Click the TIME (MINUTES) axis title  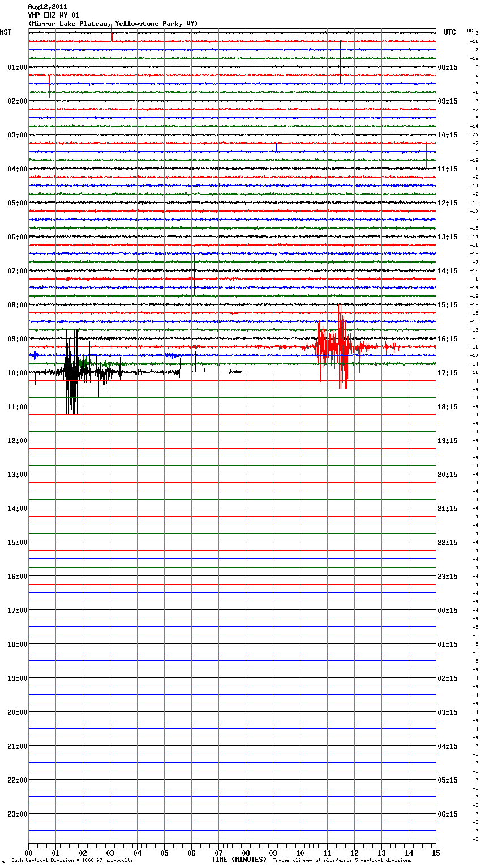(x=239, y=860)
